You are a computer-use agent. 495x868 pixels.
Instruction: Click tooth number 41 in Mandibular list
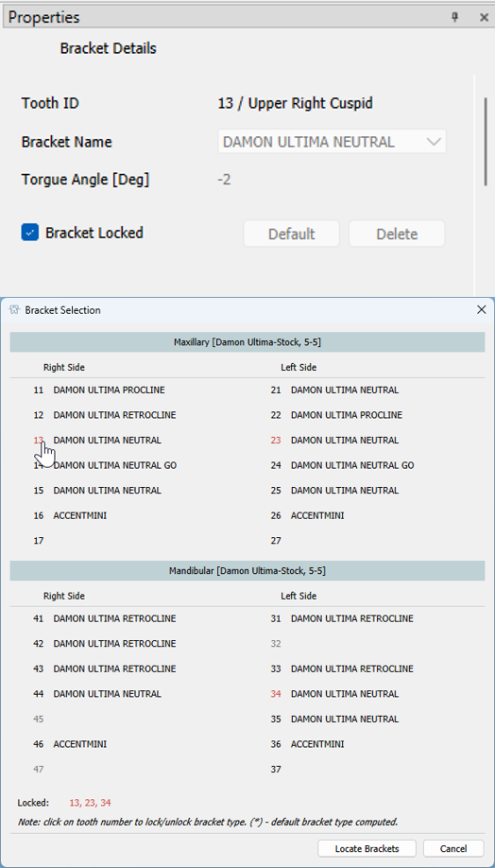tap(38, 618)
